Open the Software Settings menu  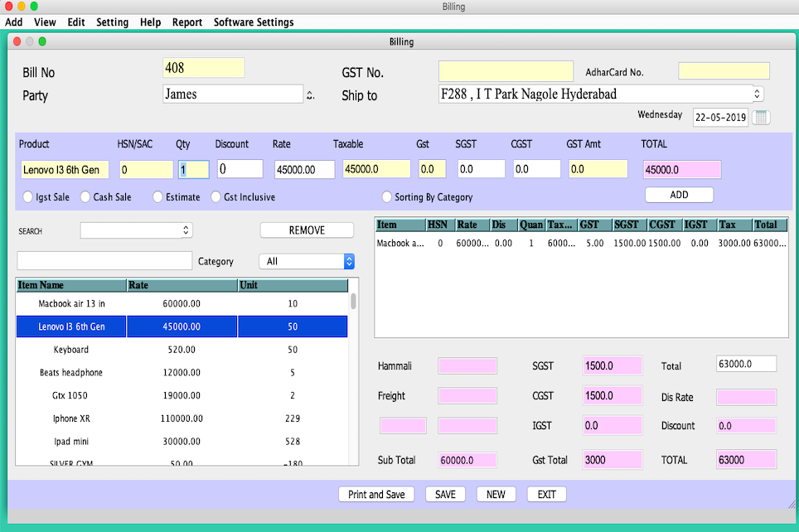(x=254, y=22)
